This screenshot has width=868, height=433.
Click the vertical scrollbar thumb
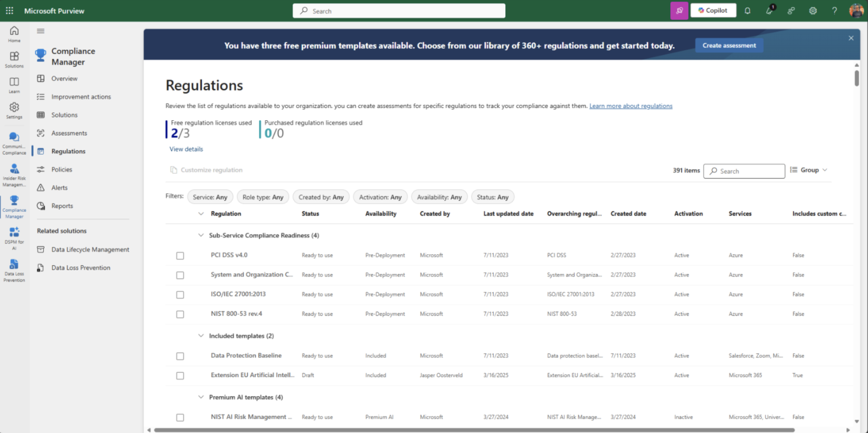[x=857, y=77]
